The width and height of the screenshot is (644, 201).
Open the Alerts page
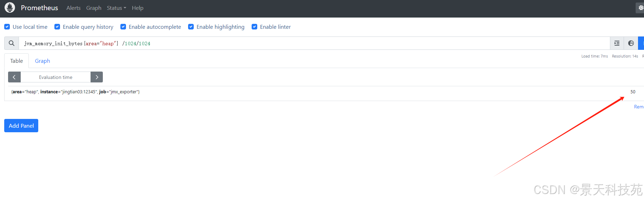73,8
